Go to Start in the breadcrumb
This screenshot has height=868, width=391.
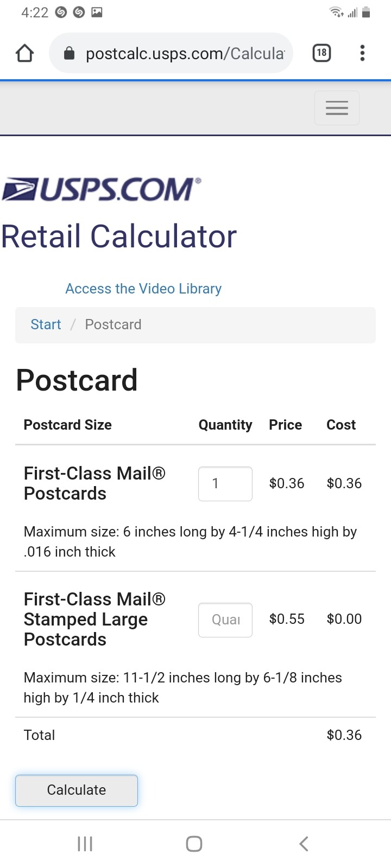(46, 324)
